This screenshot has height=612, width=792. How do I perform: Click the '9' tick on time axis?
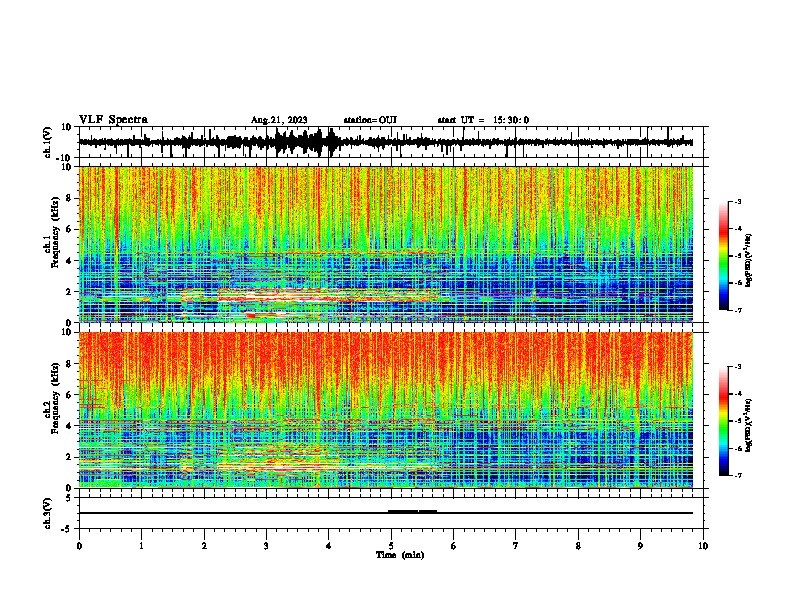pos(640,546)
